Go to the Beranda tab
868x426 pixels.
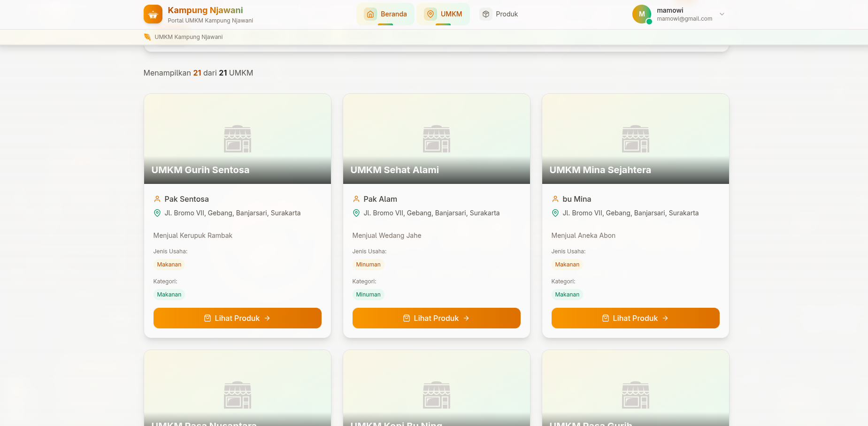pyautogui.click(x=385, y=14)
